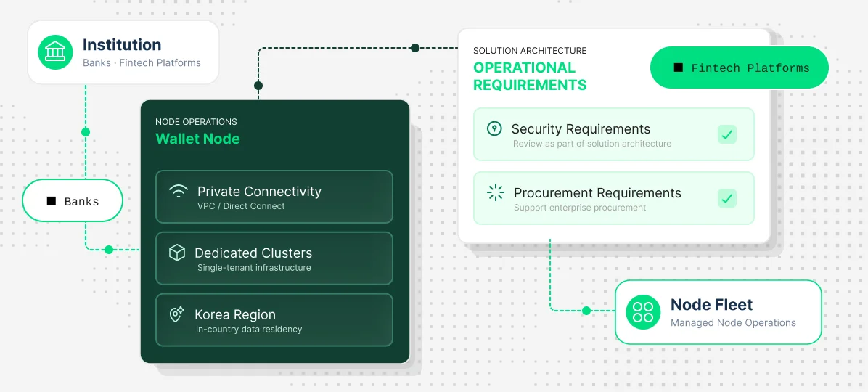Screen dimensions: 868x392
Task: Click the Dedicated Clusters cube icon
Action: coord(176,253)
